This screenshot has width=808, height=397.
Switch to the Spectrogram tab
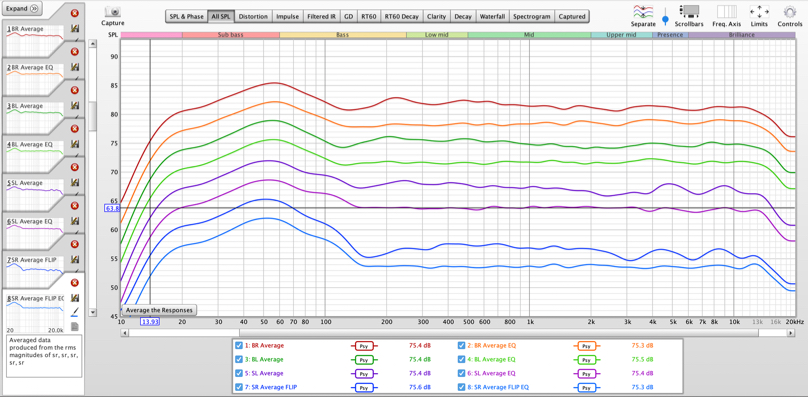point(532,16)
